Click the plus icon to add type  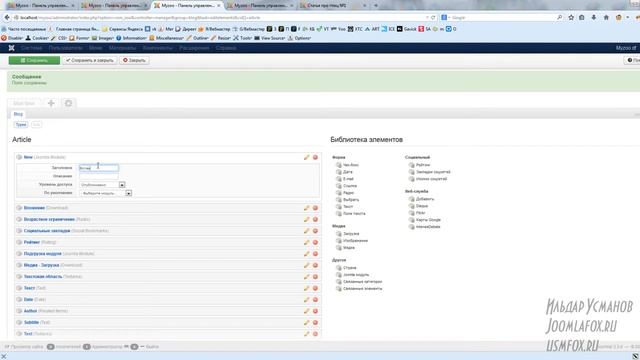tap(51, 103)
